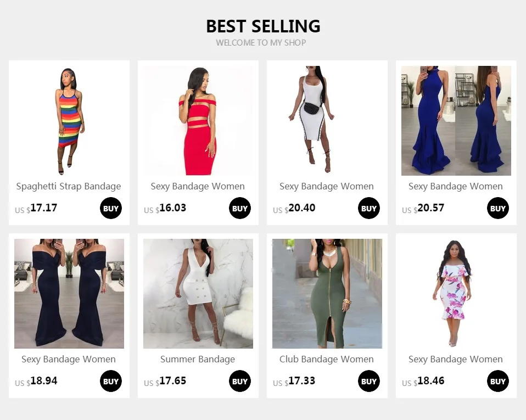The image size is (526, 420).
Task: Open the navy off-shoulder gown photo
Action: pyautogui.click(x=69, y=294)
